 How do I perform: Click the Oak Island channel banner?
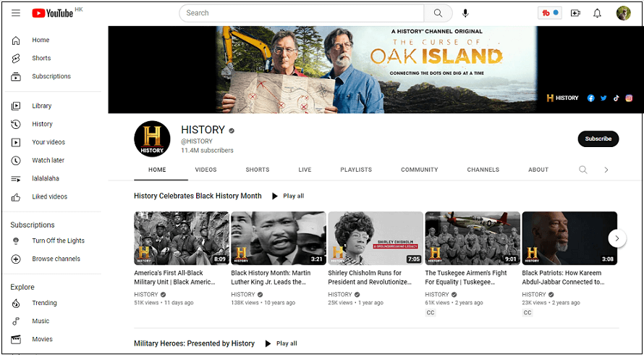point(376,70)
